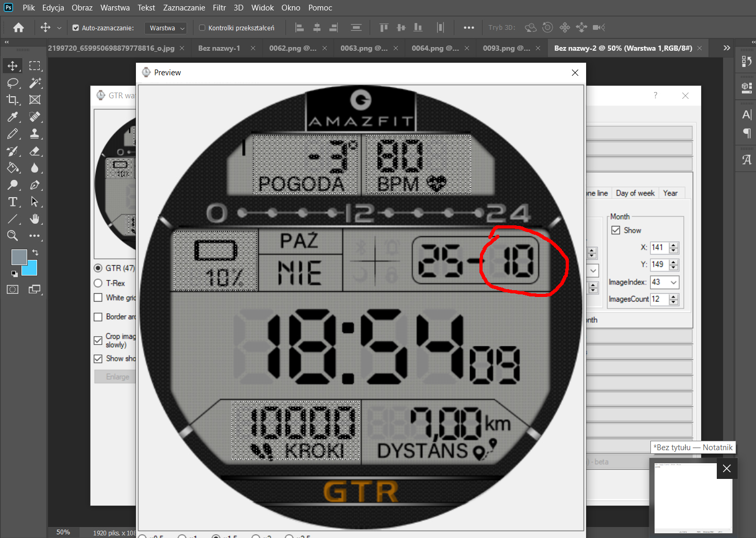Select the Zoom tool
Viewport: 756px width, 538px height.
click(x=13, y=236)
